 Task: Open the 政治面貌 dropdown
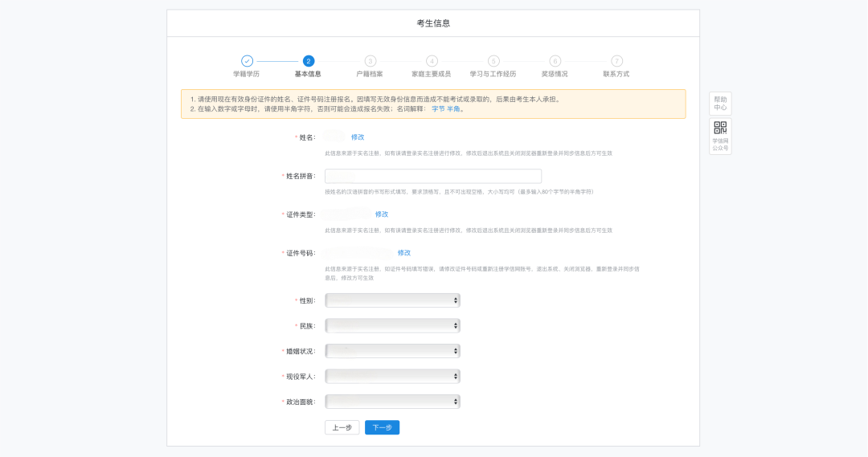(x=392, y=402)
